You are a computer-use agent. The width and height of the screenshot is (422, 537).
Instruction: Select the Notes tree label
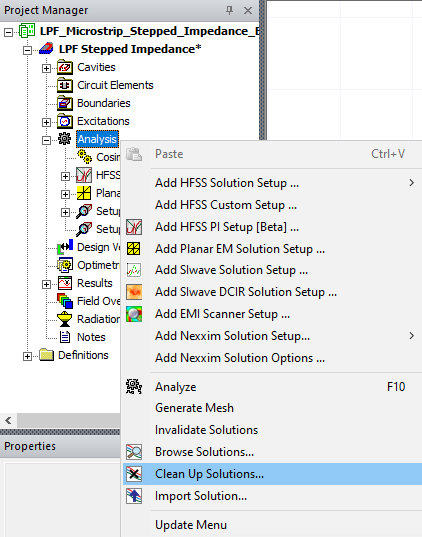coord(91,337)
